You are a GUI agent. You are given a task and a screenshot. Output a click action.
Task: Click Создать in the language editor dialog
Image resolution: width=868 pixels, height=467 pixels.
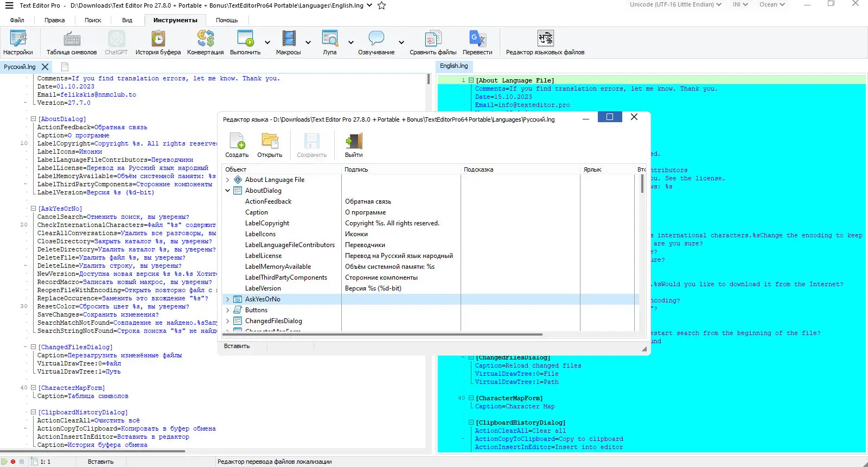pyautogui.click(x=237, y=146)
